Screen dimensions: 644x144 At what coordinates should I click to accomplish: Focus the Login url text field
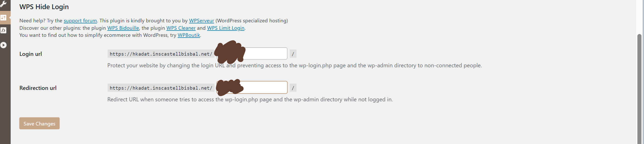coord(252,54)
